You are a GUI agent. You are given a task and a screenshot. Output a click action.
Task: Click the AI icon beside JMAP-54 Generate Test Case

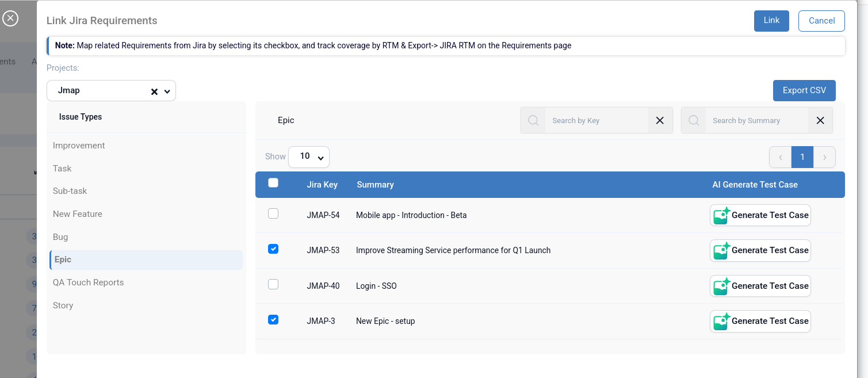pyautogui.click(x=721, y=215)
